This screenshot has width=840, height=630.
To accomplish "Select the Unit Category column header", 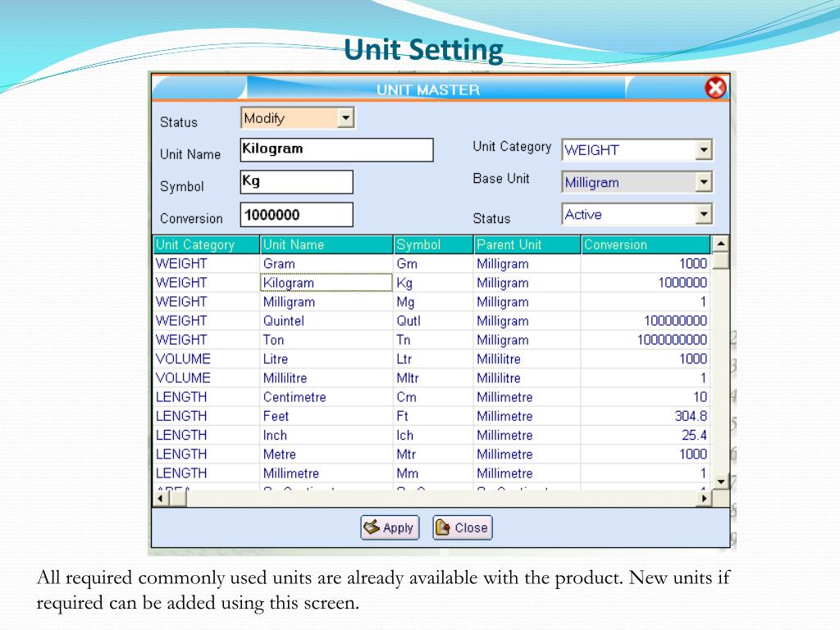I will tap(206, 244).
